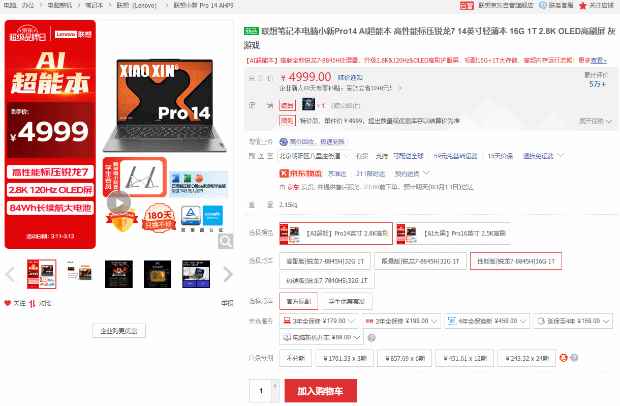Image resolution: width=620 pixels, height=406 pixels.
Task: Click the 京东物流 logo
Action: [301, 173]
